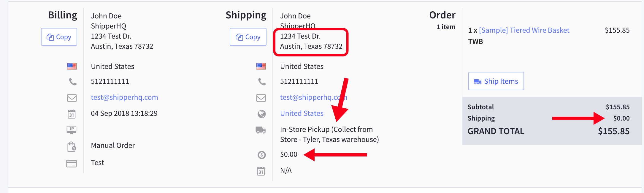Click the shipping email envelope icon

click(x=261, y=98)
